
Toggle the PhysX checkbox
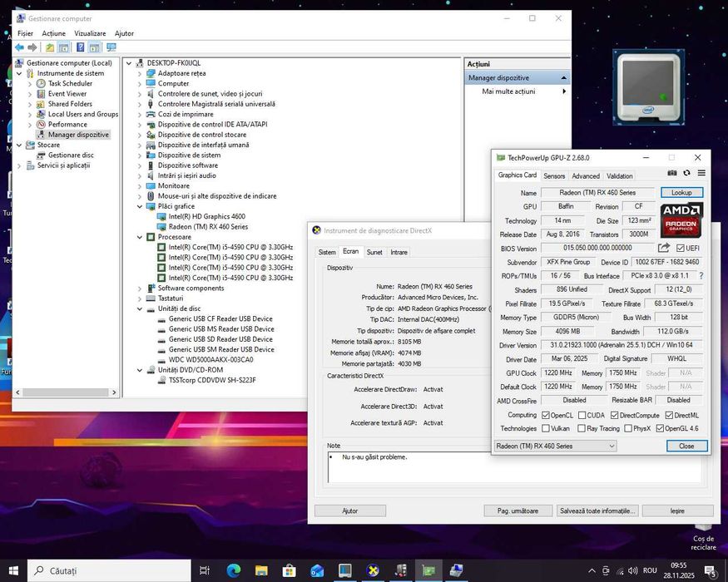(628, 428)
